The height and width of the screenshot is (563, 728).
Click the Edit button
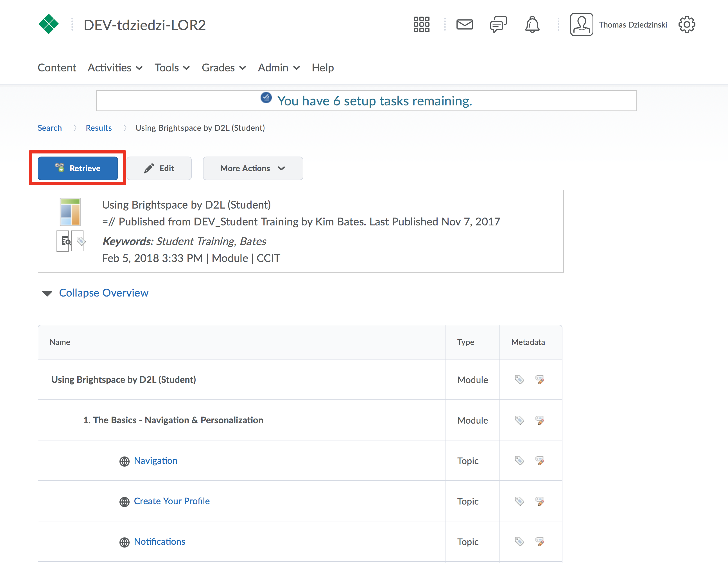click(159, 168)
